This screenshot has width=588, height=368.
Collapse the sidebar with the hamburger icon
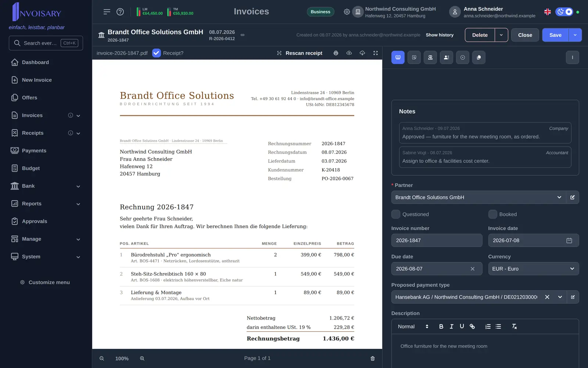pos(107,12)
